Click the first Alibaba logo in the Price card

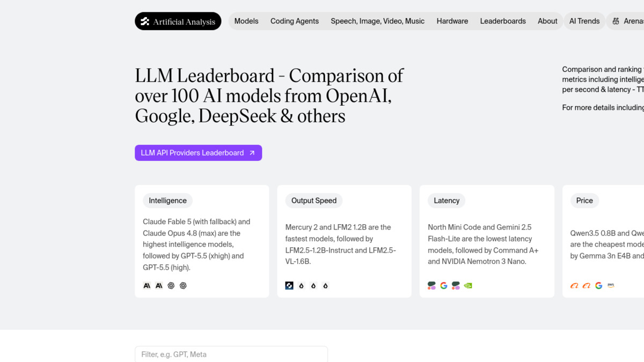click(574, 286)
